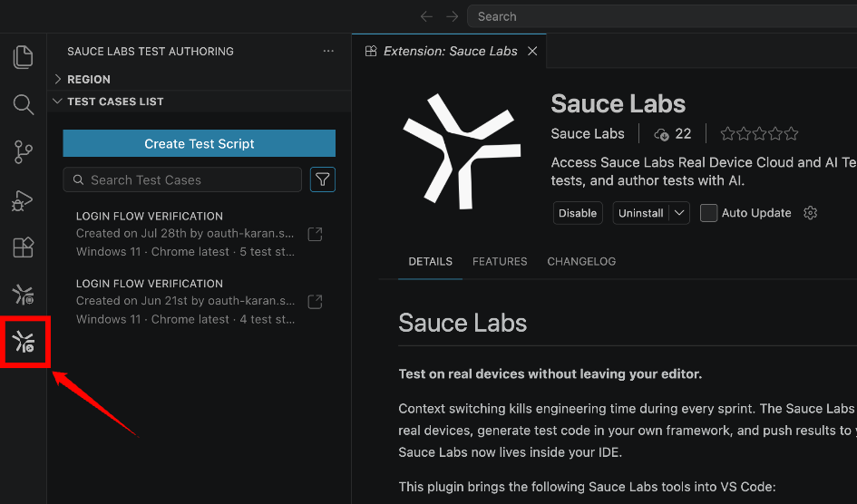
Task: Go back with the left navigation arrow
Action: (x=426, y=16)
